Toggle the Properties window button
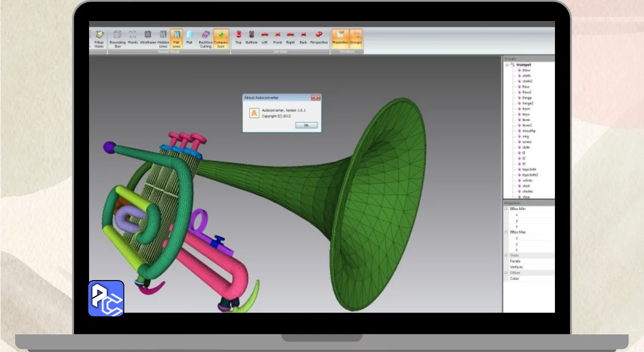 point(340,38)
